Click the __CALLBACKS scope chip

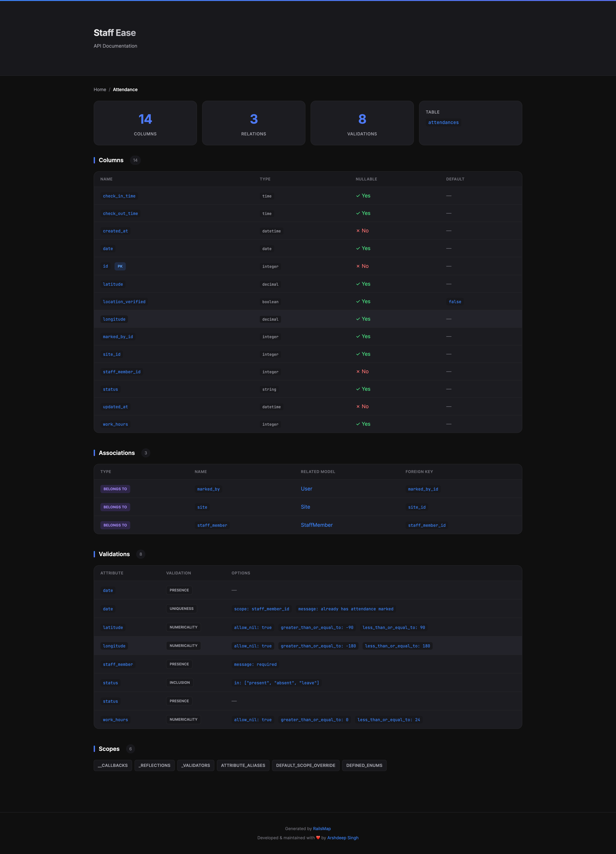113,765
